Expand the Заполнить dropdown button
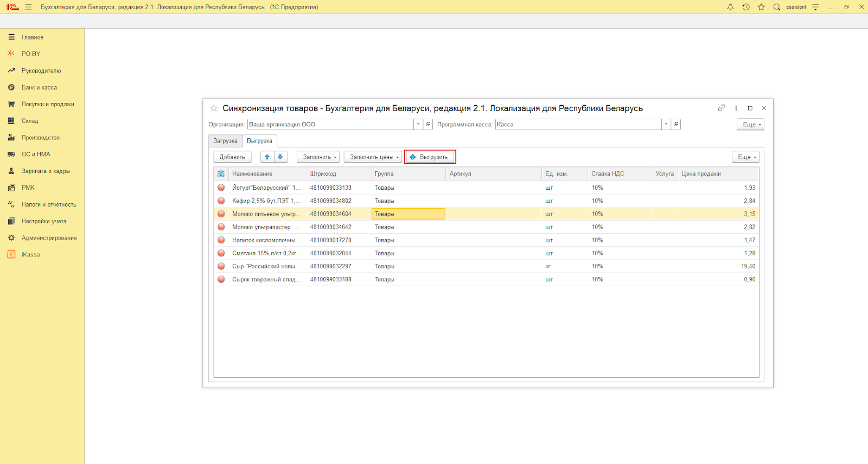 [x=318, y=157]
